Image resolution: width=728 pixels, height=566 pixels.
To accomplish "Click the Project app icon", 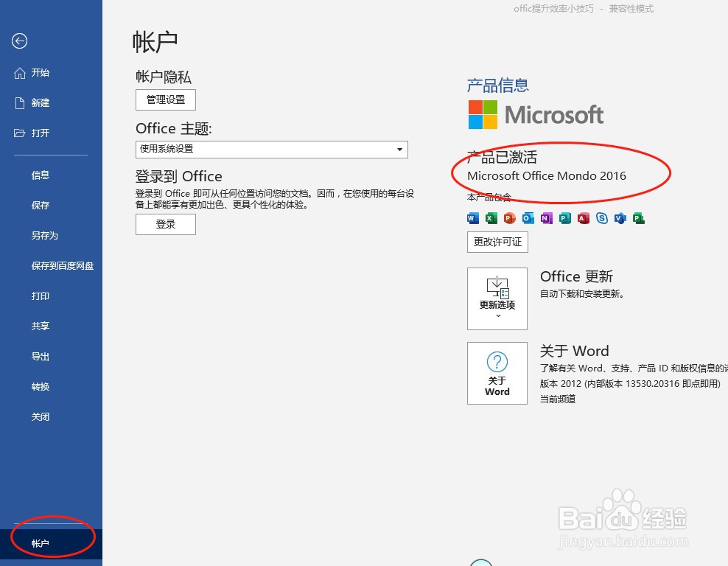I will (x=639, y=217).
